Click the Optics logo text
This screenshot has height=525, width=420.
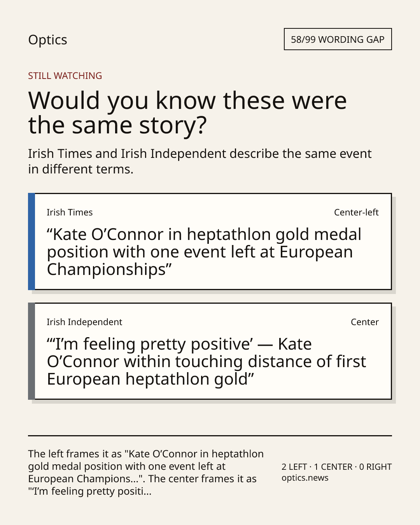(x=47, y=40)
